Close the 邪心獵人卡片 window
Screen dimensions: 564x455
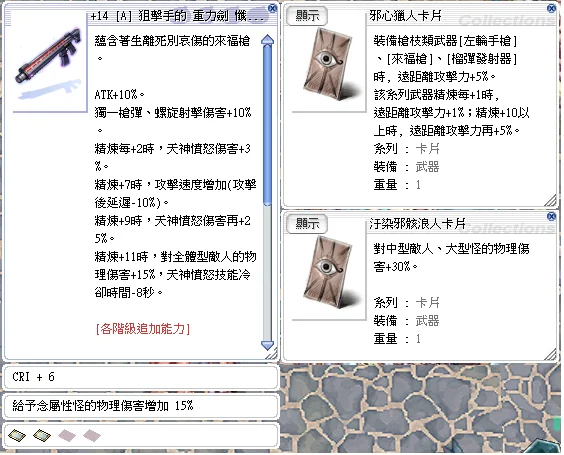551,8
